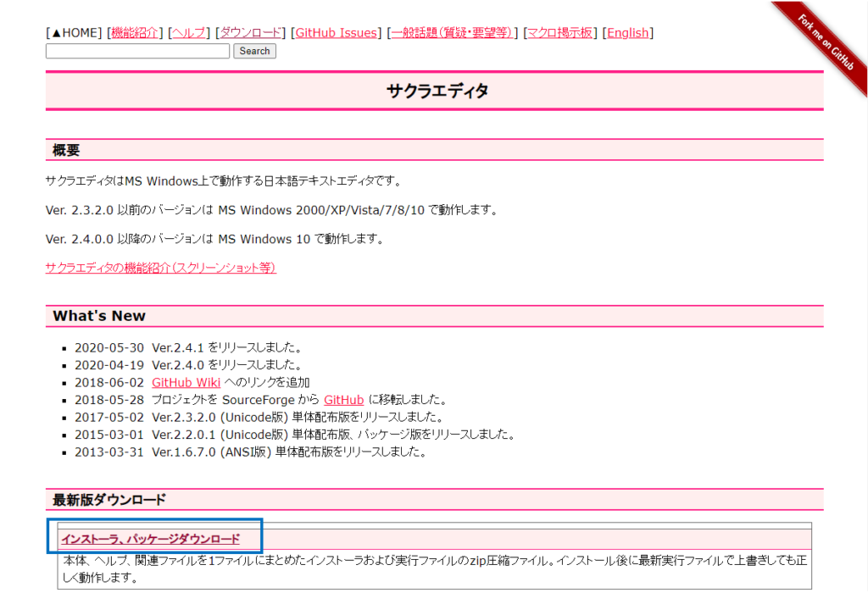
Task: Open the GitHub Issues navigation link
Action: (336, 33)
